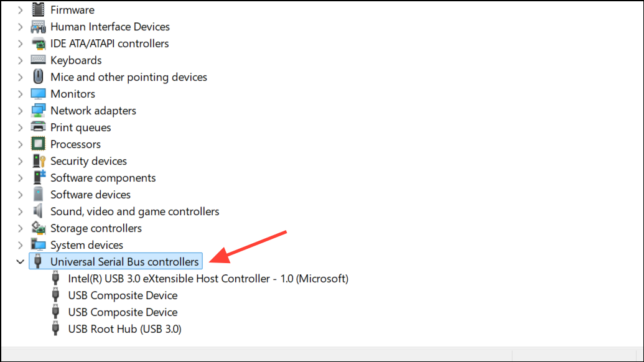This screenshot has height=362, width=644.
Task: Collapse Universal Serial Bus controllers
Action: [20, 261]
